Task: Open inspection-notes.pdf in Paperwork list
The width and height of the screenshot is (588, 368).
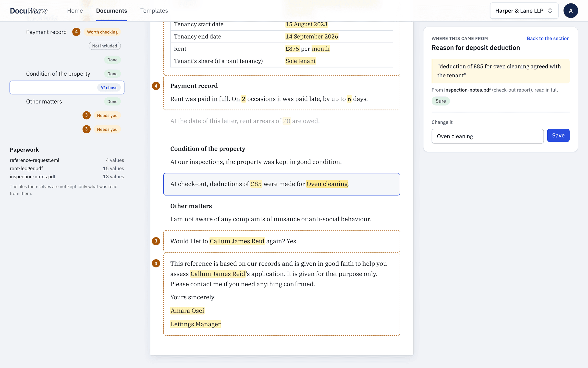Action: coord(33,176)
